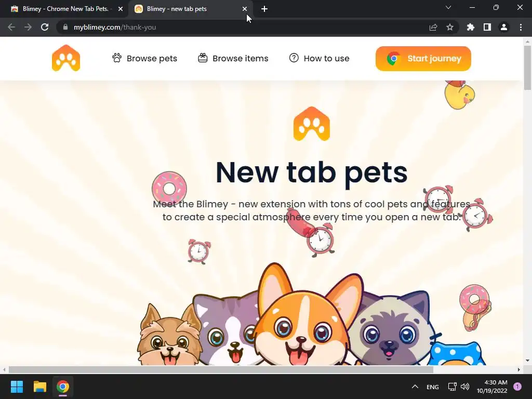Bookmark this page with the star icon
532x399 pixels.
click(450, 27)
